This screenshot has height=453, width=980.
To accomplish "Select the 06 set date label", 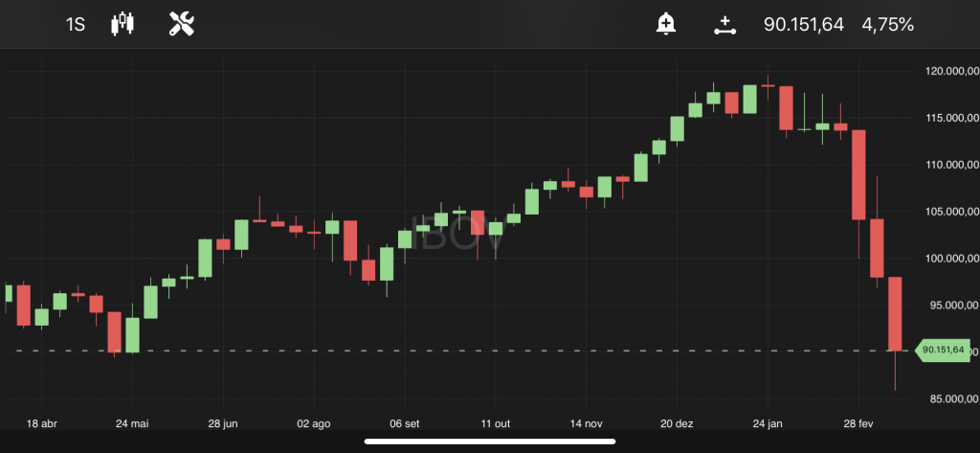I will click(405, 423).
